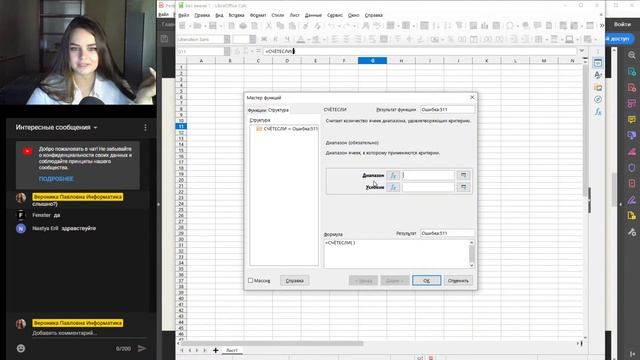
Task: Open the Формат menu
Action: tap(258, 15)
